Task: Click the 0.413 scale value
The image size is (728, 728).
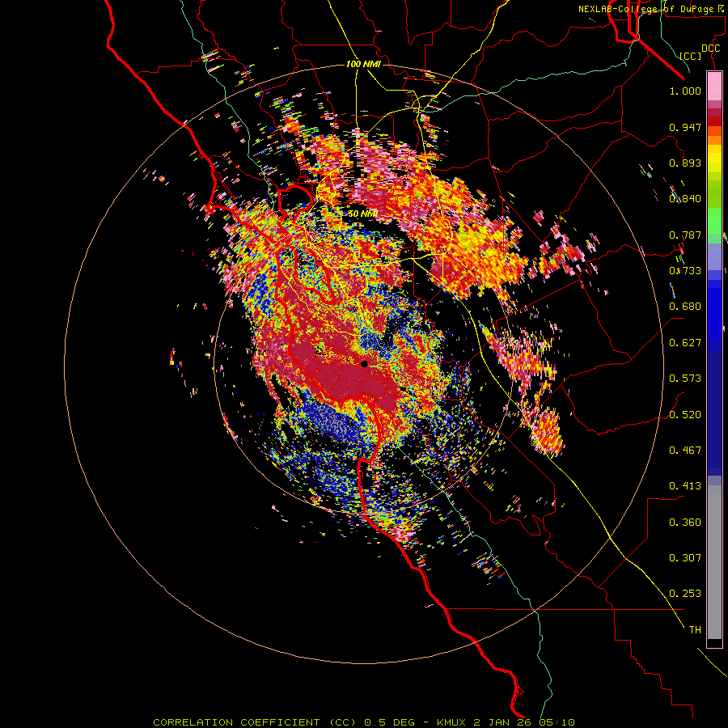Action: coord(685,486)
